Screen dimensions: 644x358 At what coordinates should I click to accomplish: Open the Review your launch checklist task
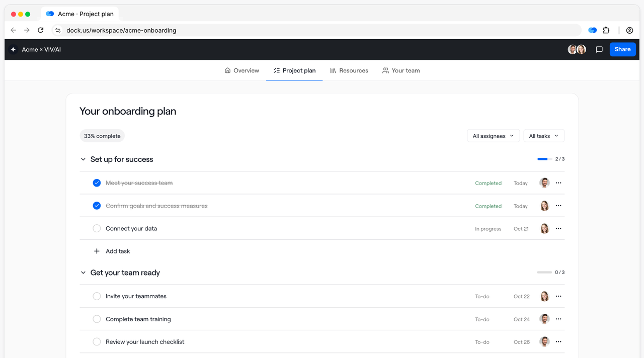pyautogui.click(x=145, y=341)
